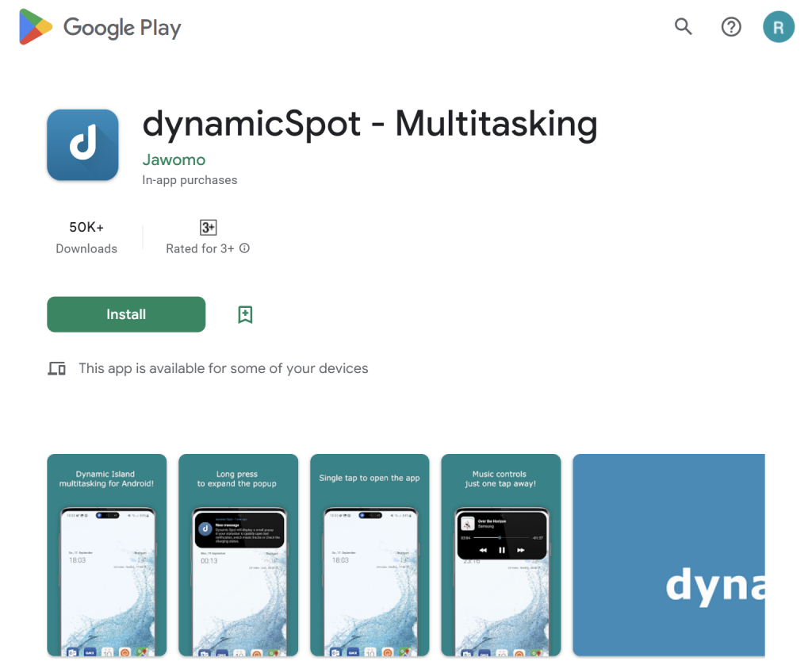Open the blue dynamicSpot promo banner image
This screenshot has width=812, height=665.
(668, 555)
